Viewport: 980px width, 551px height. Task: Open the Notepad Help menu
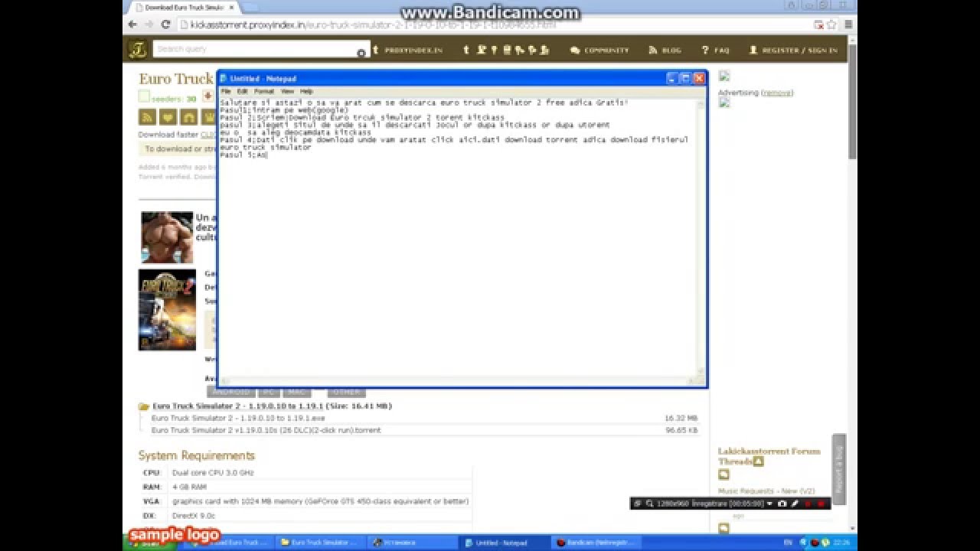point(306,91)
